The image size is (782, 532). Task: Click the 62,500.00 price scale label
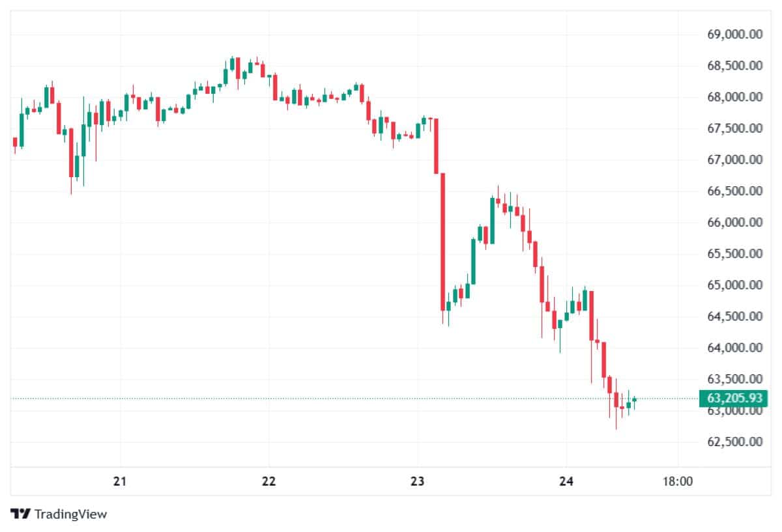pyautogui.click(x=734, y=441)
